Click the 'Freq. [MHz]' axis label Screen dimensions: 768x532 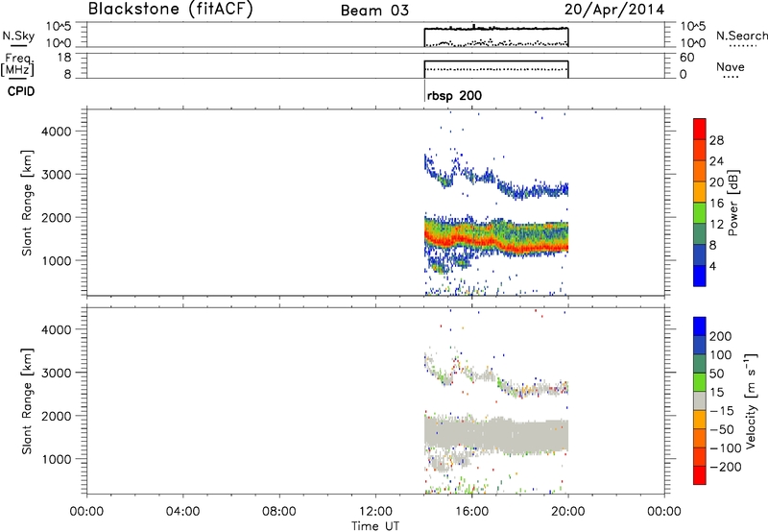(17, 64)
